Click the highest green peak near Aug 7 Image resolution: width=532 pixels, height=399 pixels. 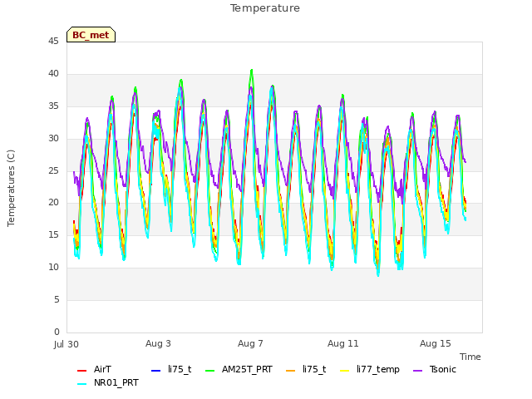pyautogui.click(x=251, y=71)
